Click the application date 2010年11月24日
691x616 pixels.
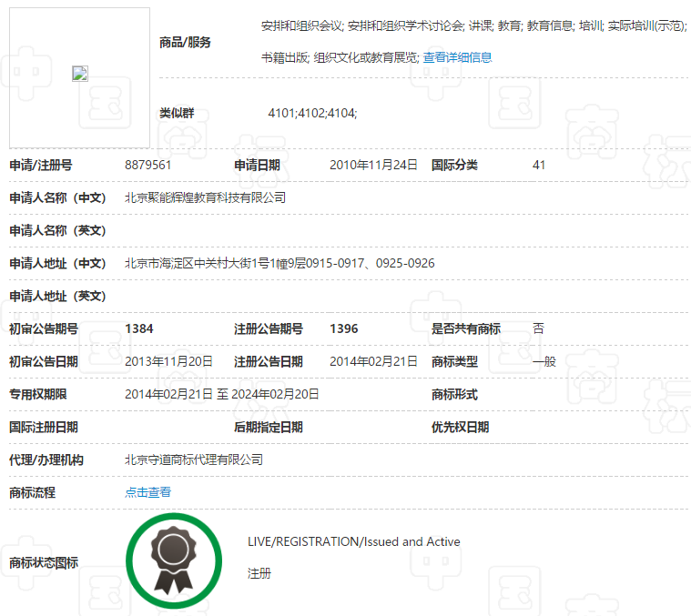point(373,165)
